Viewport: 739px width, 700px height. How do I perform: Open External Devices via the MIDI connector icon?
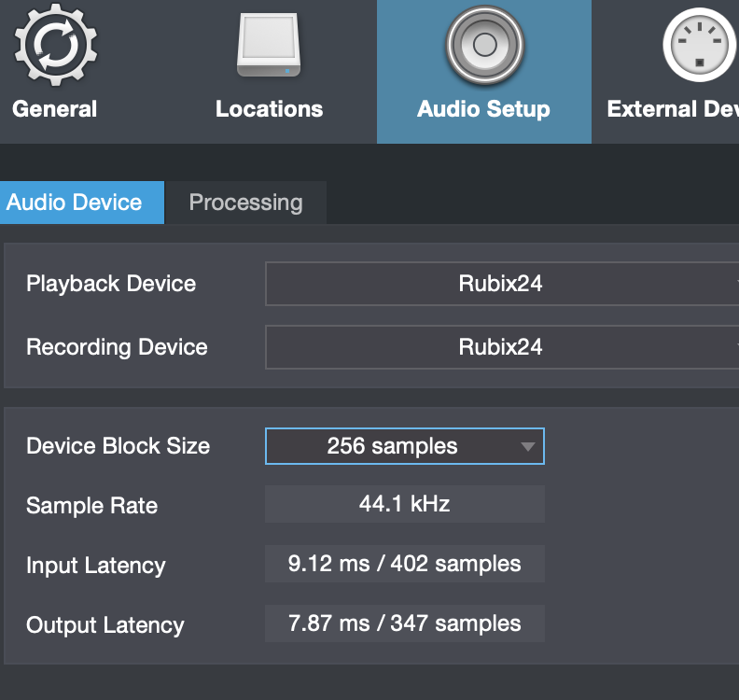click(x=700, y=45)
